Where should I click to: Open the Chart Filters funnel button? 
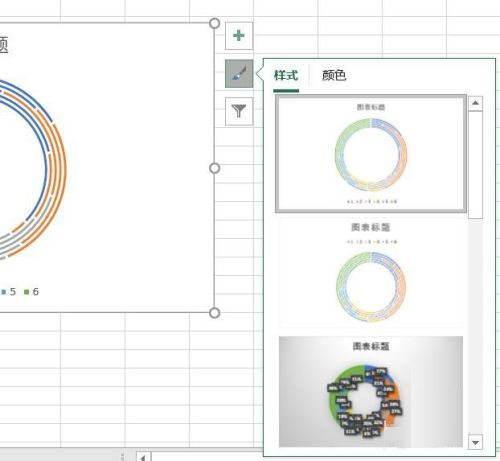point(239,111)
